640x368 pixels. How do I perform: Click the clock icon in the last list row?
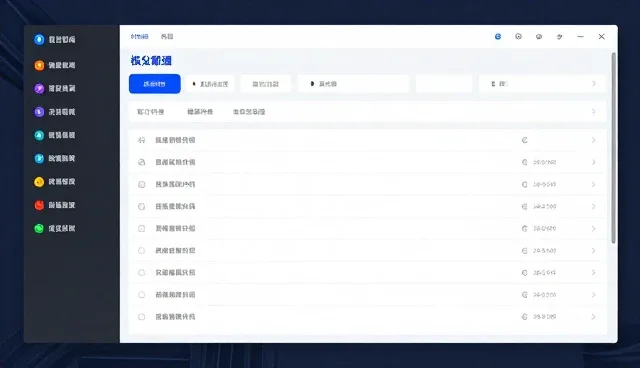525,317
